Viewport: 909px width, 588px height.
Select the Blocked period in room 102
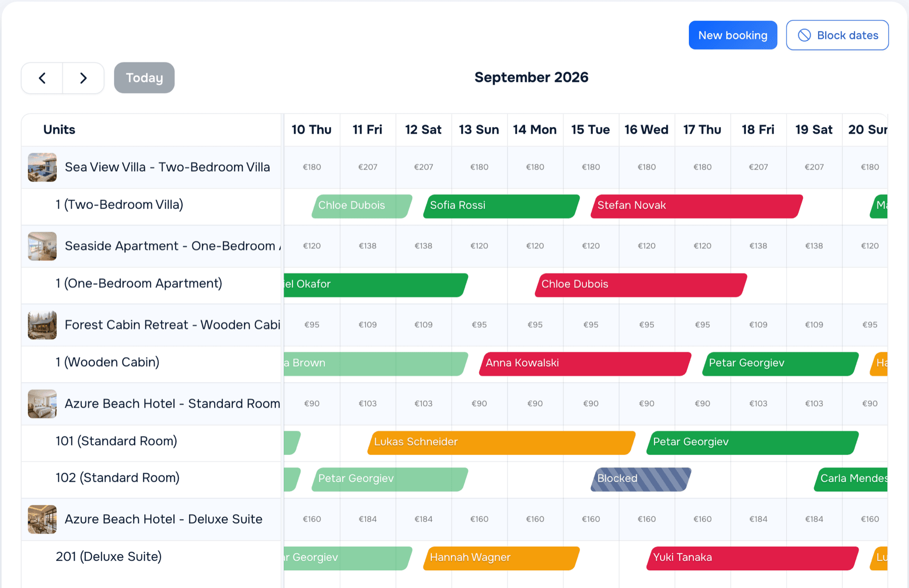[641, 479]
